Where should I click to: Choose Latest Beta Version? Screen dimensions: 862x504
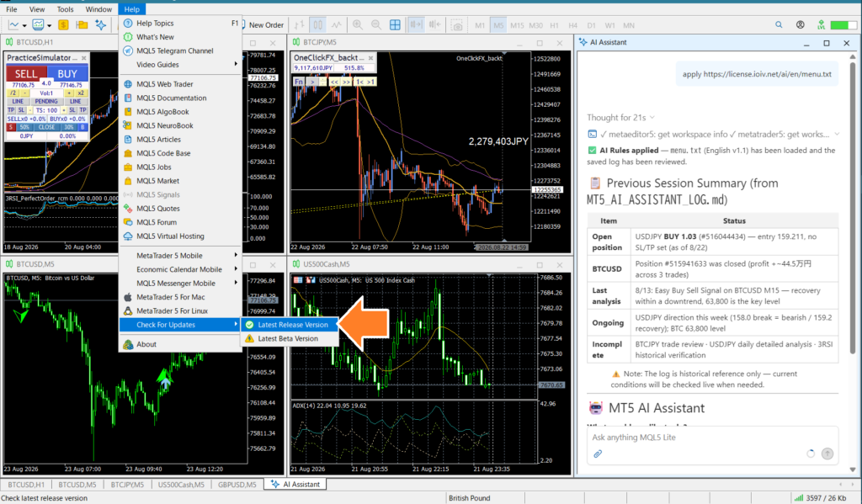tap(290, 338)
